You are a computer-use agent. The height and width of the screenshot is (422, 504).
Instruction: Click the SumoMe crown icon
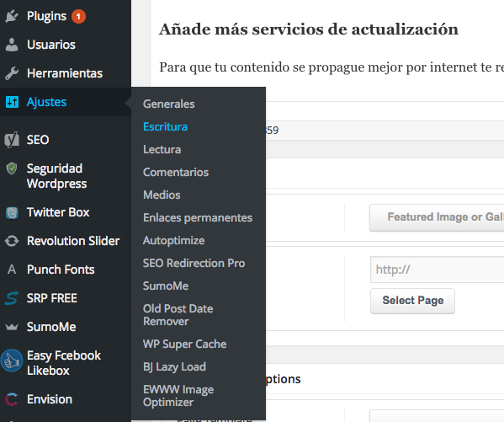(x=12, y=327)
